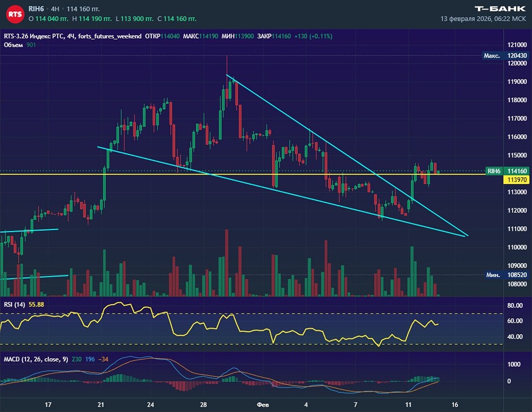
Task: Click the 4H timeframe label in header
Action: [x=55, y=9]
